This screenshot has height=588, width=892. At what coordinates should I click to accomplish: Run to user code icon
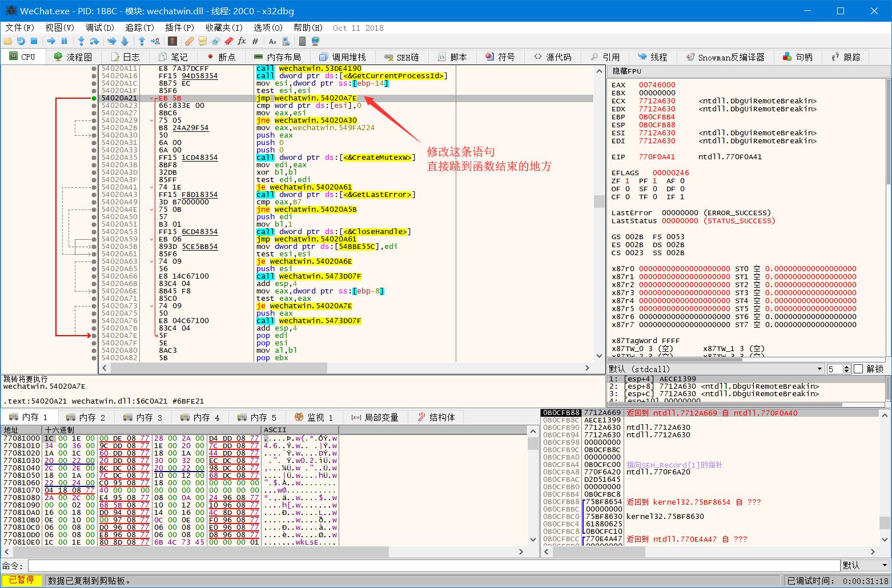point(155,41)
